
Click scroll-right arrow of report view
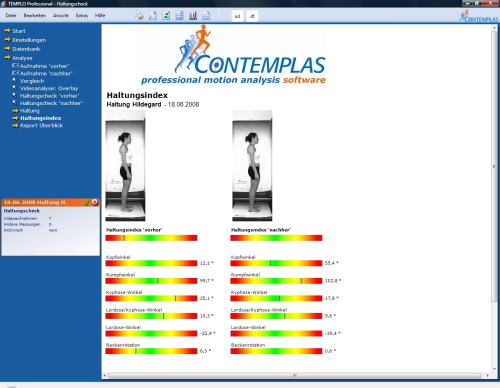[487, 375]
